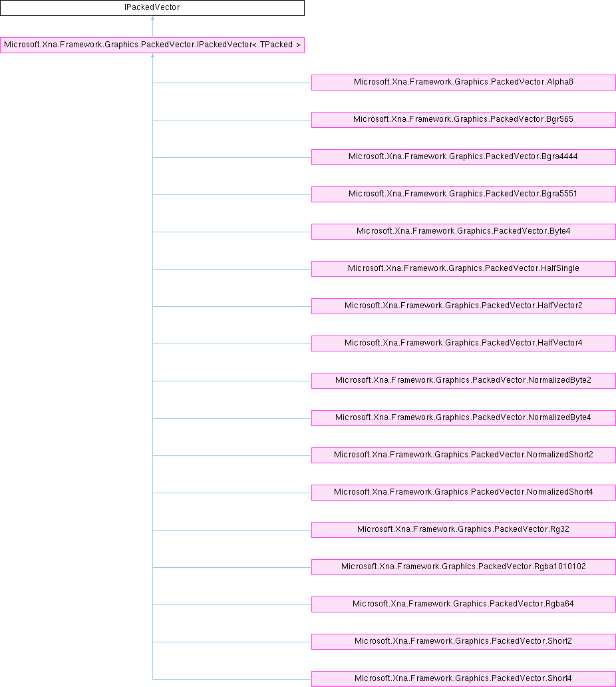The image size is (616, 687).
Task: Open the PackedVector.Bgra5551 class link
Action: (464, 194)
